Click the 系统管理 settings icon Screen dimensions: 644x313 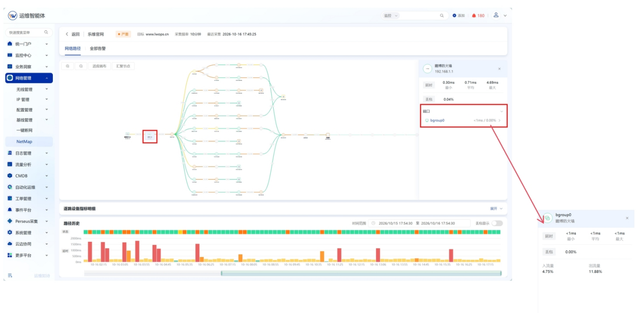click(10, 233)
